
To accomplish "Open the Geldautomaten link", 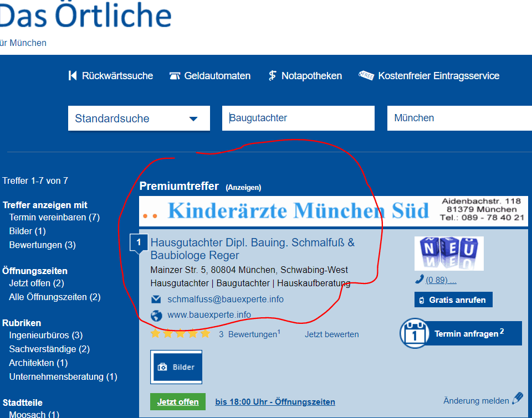I will (217, 76).
